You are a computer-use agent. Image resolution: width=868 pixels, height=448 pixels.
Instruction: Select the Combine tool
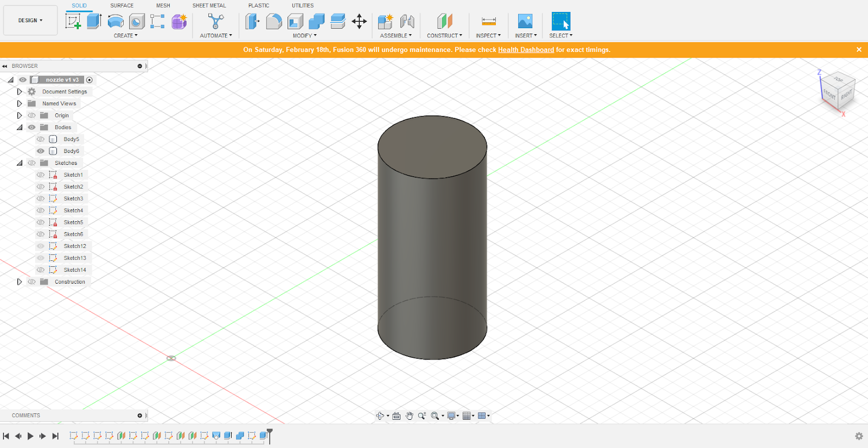(x=316, y=21)
